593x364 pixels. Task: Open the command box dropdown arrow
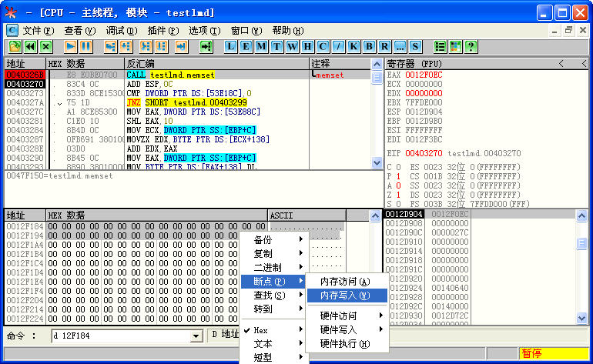coord(196,336)
